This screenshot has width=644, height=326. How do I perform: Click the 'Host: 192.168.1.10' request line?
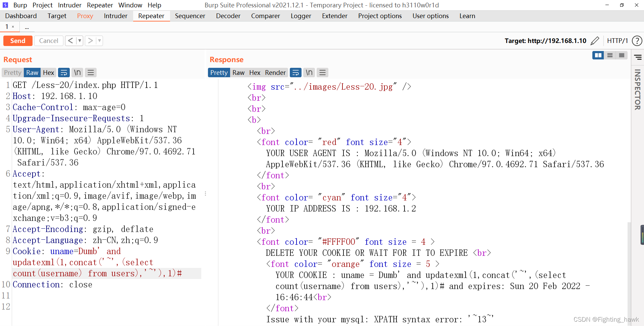tap(55, 96)
